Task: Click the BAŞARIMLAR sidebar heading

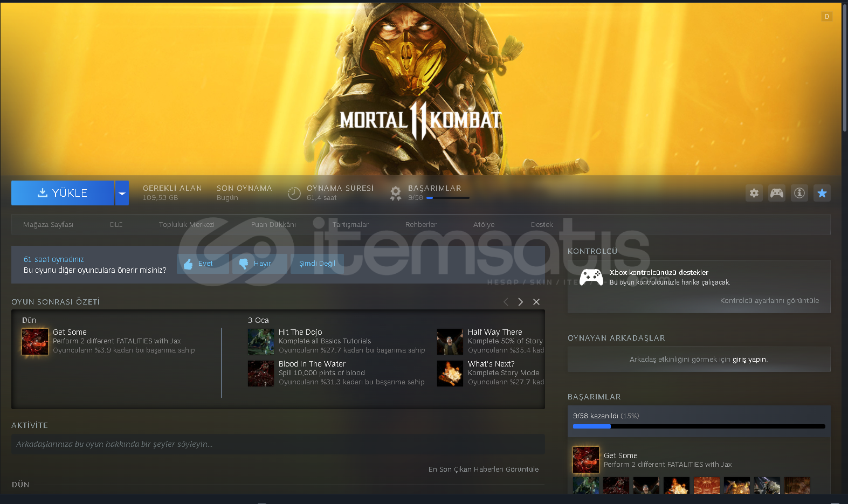Action: (x=594, y=397)
